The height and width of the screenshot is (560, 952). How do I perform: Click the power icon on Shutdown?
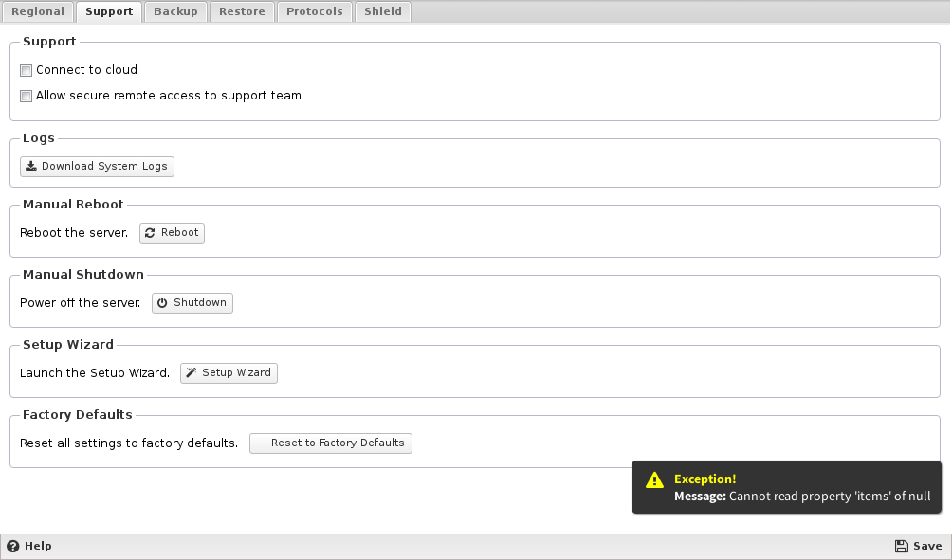tap(162, 303)
